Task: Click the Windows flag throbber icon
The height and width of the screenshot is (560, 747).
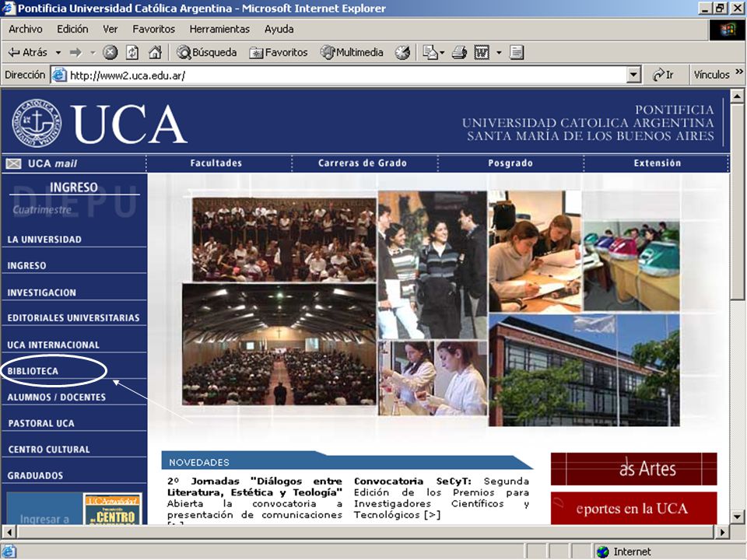Action: pyautogui.click(x=727, y=30)
